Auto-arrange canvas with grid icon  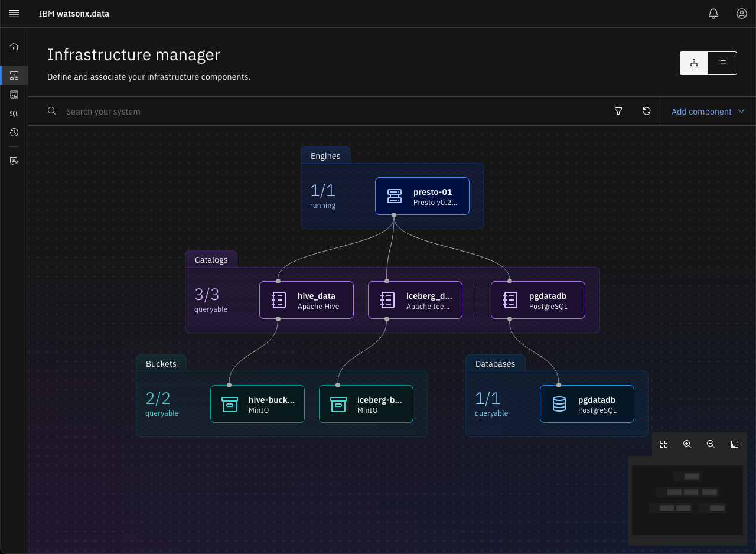click(664, 444)
